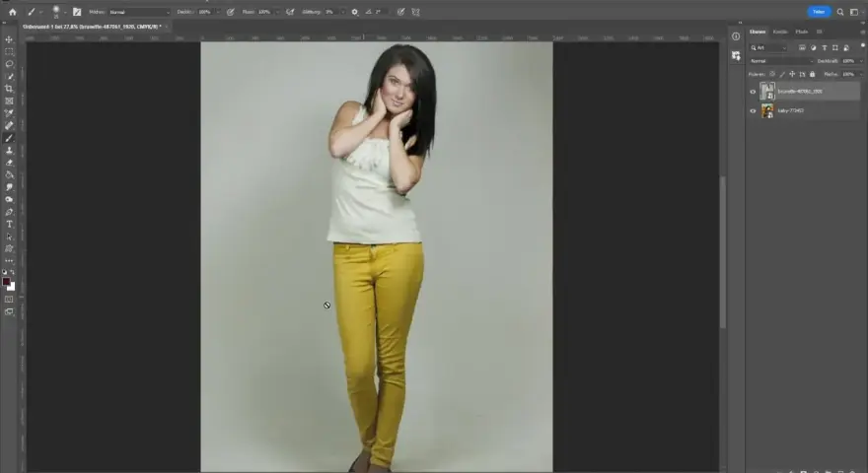Image resolution: width=868 pixels, height=473 pixels.
Task: Swap foreground and background colors
Action: (13, 272)
